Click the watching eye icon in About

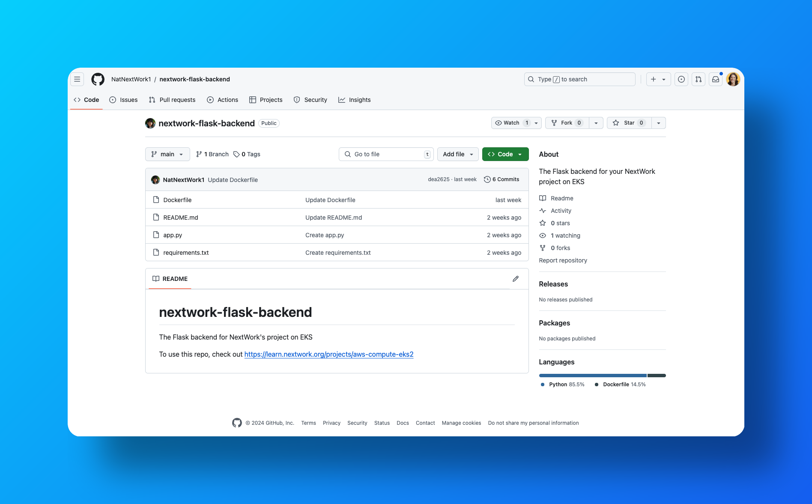(x=543, y=236)
